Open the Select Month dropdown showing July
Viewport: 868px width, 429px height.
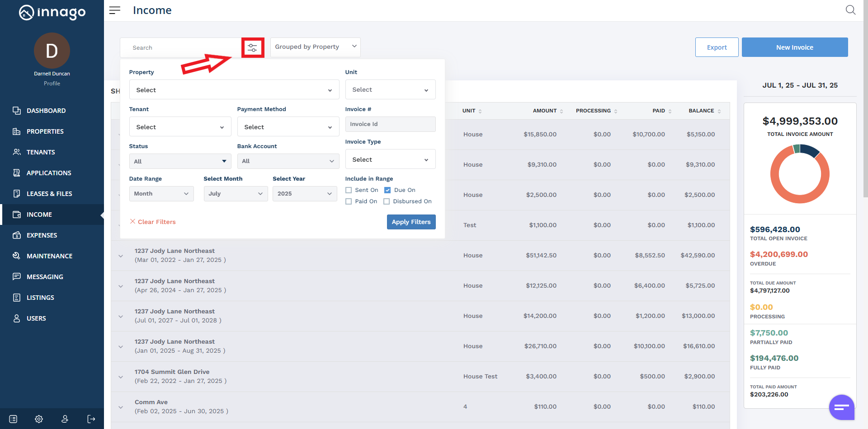point(236,194)
